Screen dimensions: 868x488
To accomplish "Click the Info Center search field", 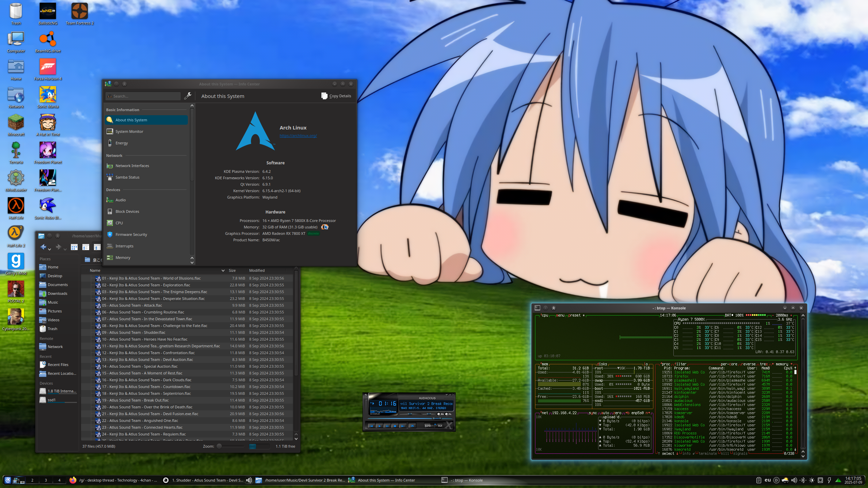I will tap(143, 96).
